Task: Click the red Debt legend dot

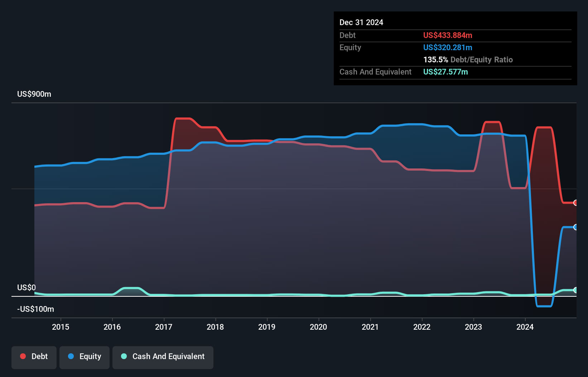Action: click(x=23, y=356)
